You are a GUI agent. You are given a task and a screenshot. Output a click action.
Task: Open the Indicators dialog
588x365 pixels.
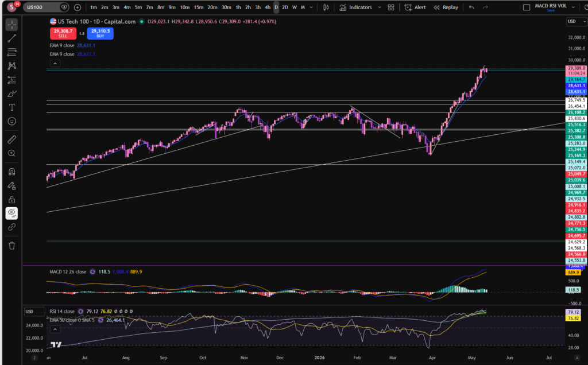point(356,7)
